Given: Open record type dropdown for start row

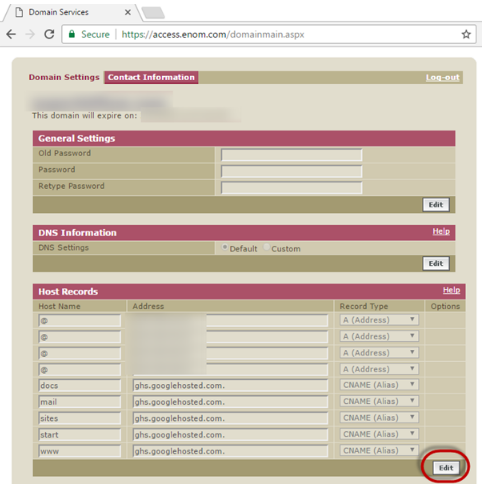Looking at the screenshot, I should (379, 434).
